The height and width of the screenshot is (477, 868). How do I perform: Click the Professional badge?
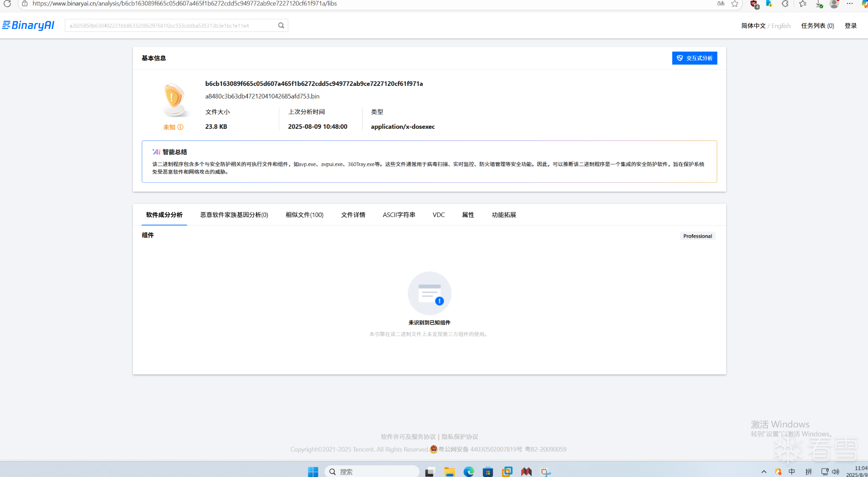(x=698, y=236)
